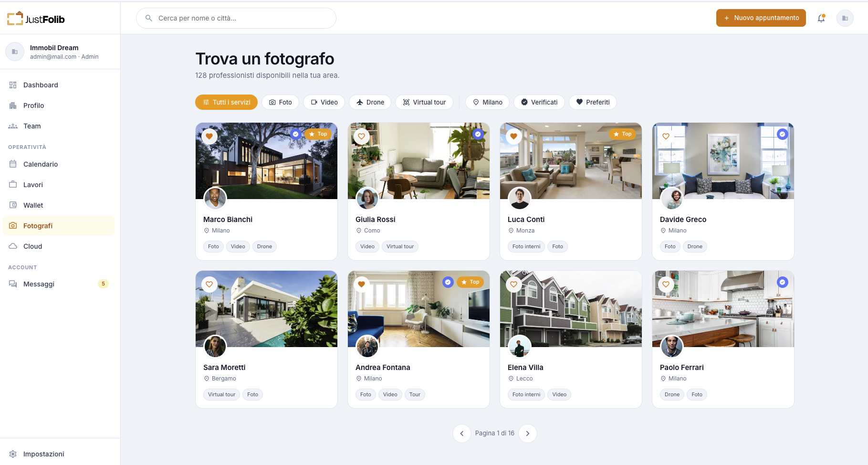This screenshot has width=868, height=465.
Task: Focus the search by name or city field
Action: (x=236, y=18)
